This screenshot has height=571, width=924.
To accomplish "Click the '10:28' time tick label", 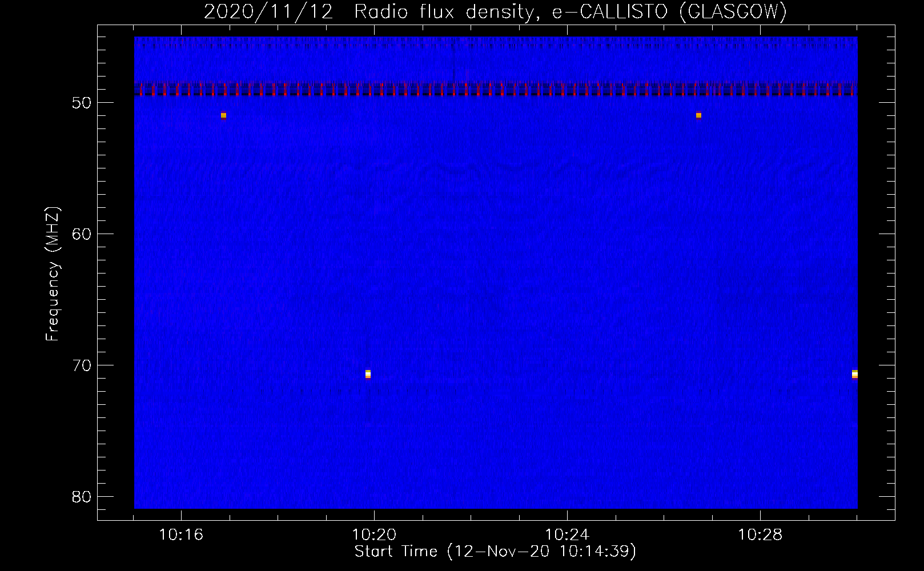I will pyautogui.click(x=760, y=535).
